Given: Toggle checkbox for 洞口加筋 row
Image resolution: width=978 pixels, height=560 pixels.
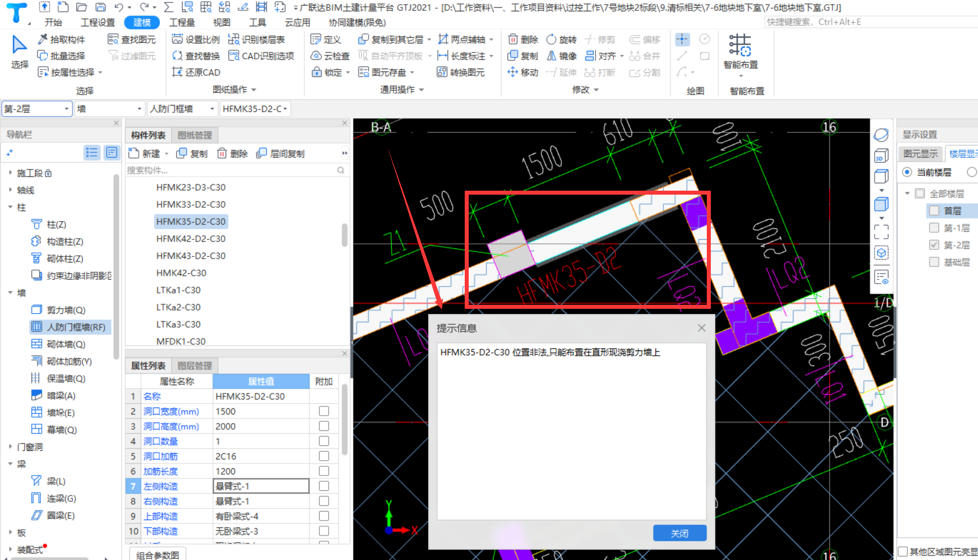Looking at the screenshot, I should 324,456.
